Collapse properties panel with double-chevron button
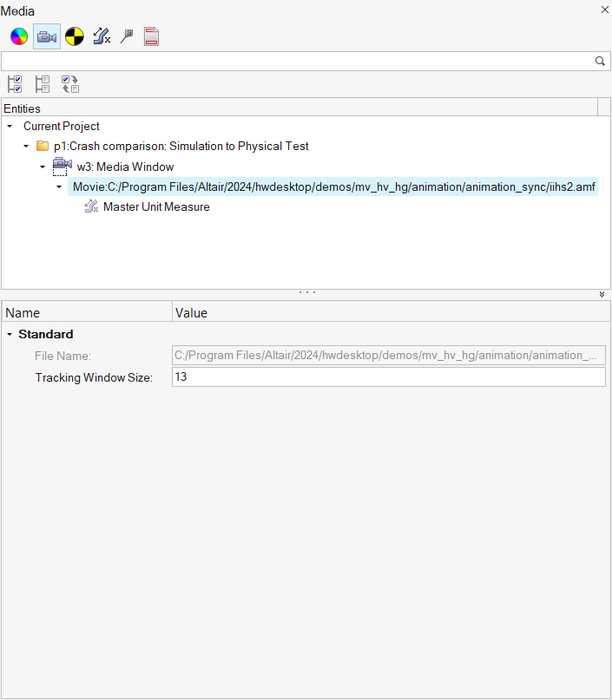Image resolution: width=612 pixels, height=700 pixels. [602, 294]
